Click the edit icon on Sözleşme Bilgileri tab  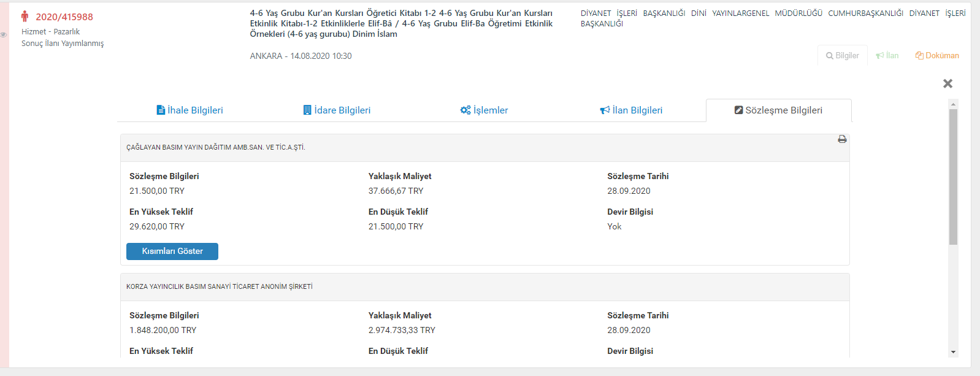739,110
